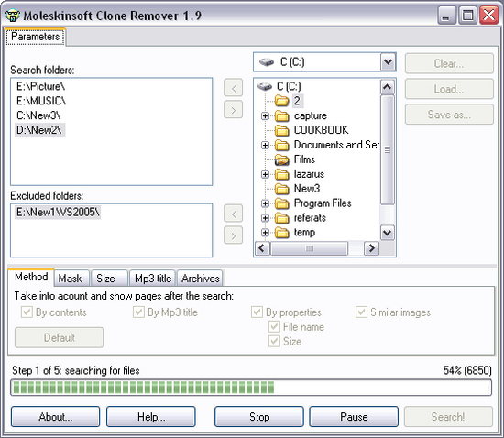Image resolution: width=504 pixels, height=438 pixels.
Task: Select the COOKBOOK folder icon
Action: 282,130
